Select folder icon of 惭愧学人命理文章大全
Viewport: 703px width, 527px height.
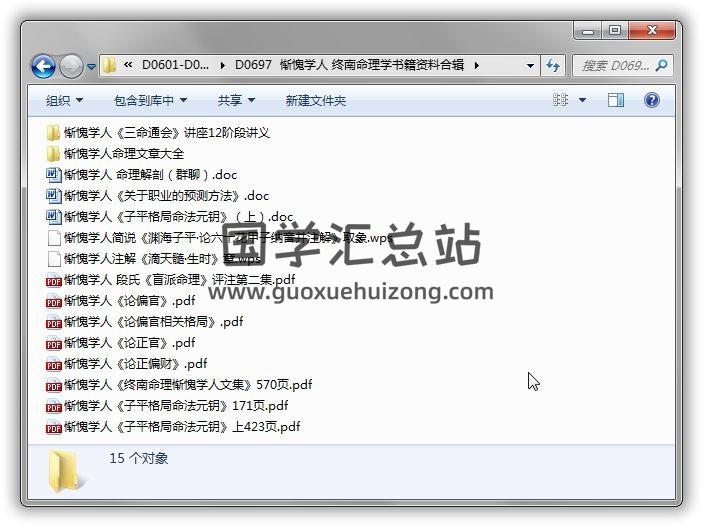coord(53,154)
